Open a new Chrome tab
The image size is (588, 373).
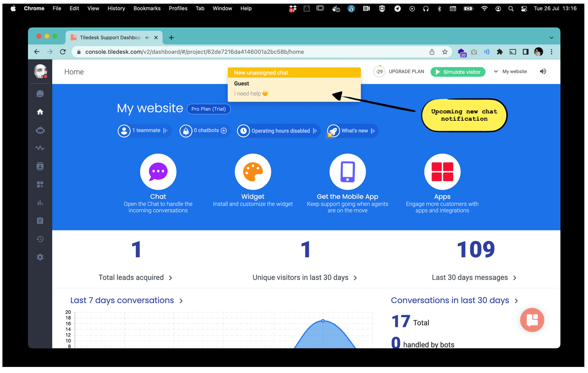click(171, 38)
